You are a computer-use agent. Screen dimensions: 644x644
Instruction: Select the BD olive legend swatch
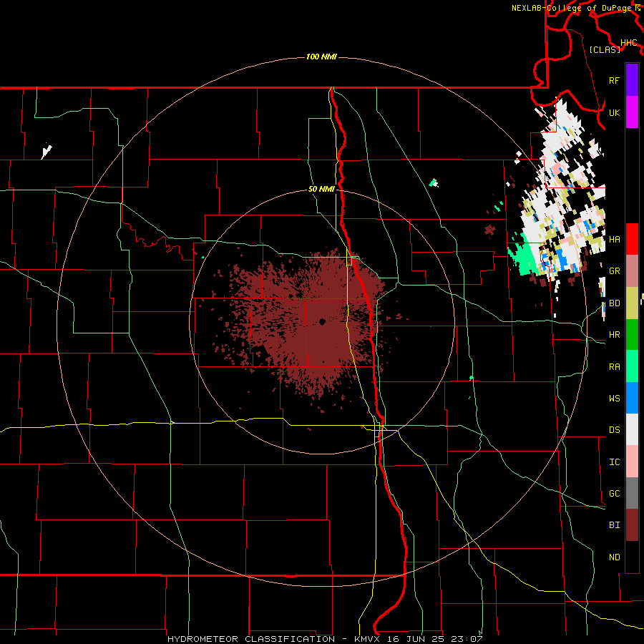point(632,303)
